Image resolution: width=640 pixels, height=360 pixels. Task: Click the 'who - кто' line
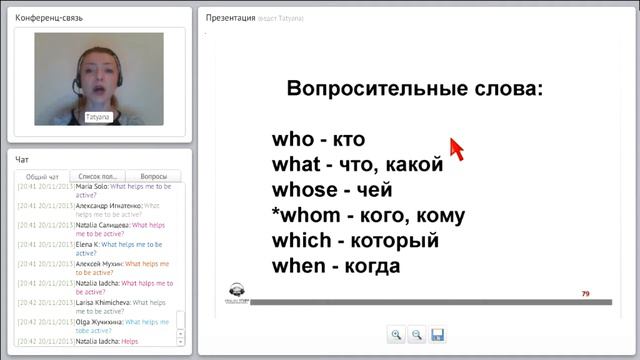318,139
